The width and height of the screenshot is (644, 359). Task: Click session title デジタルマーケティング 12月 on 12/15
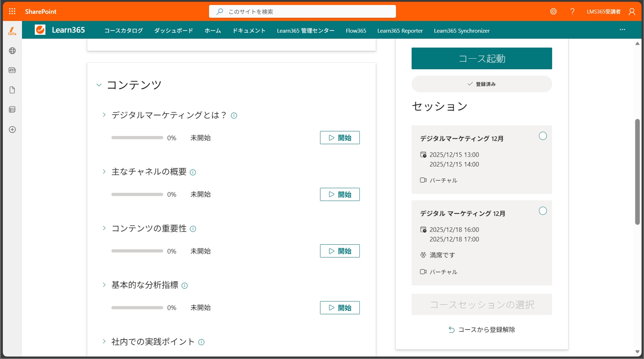pos(462,138)
